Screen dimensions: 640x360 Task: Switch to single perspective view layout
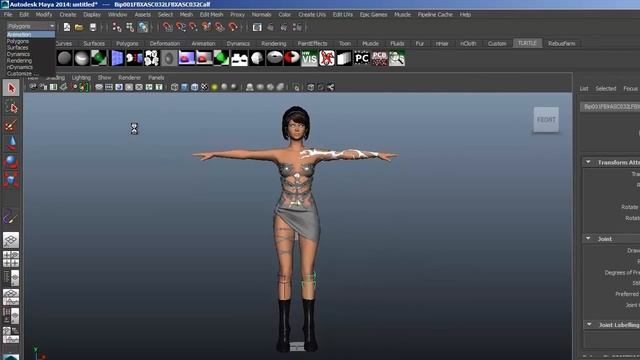pyautogui.click(x=11, y=240)
